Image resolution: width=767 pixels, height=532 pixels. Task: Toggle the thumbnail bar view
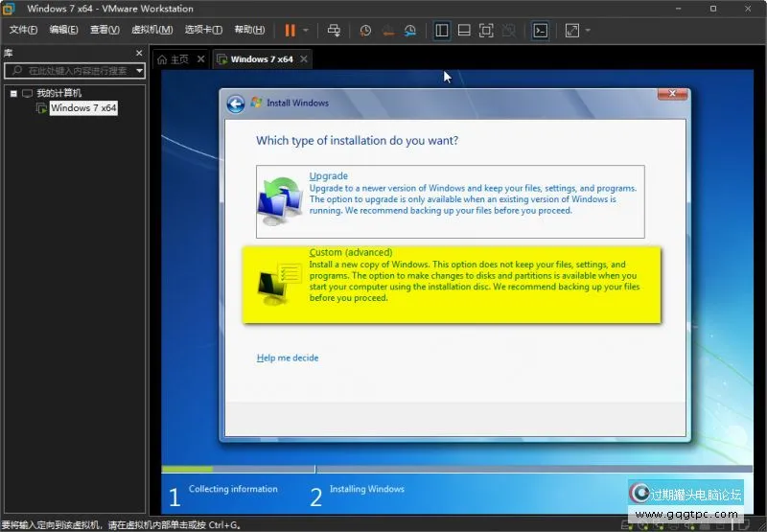(464, 30)
